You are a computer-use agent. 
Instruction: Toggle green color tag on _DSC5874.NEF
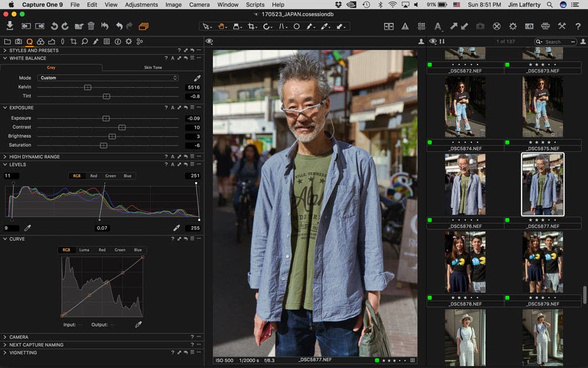pyautogui.click(x=430, y=142)
